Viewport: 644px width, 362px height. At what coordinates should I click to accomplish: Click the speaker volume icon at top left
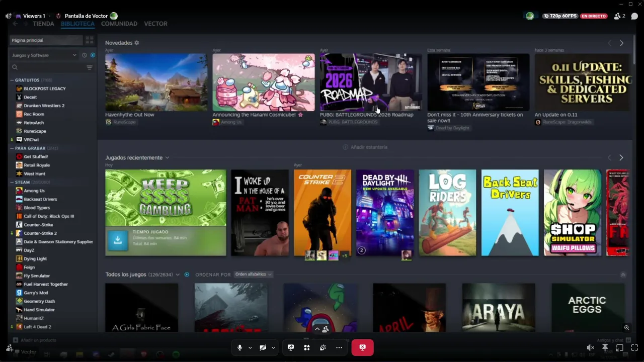(8, 16)
